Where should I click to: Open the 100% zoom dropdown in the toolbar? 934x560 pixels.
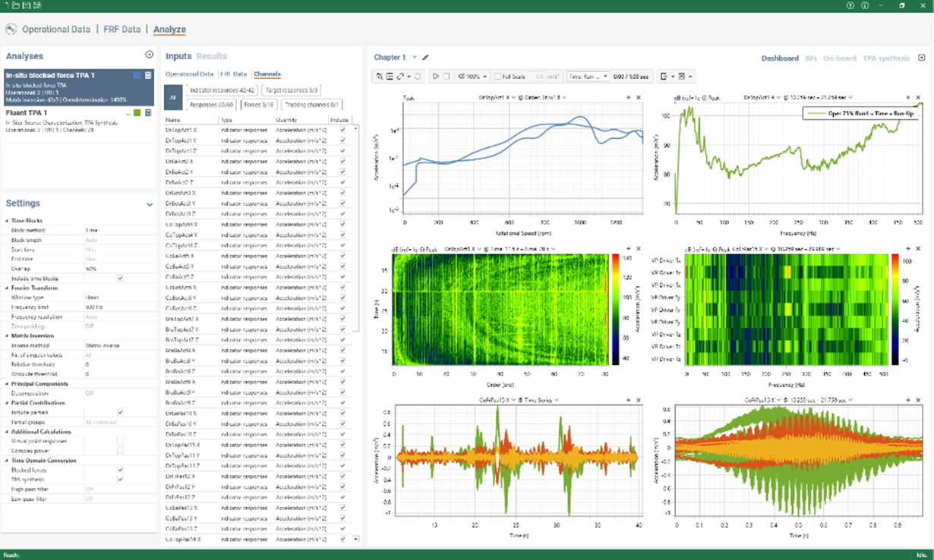click(x=472, y=77)
